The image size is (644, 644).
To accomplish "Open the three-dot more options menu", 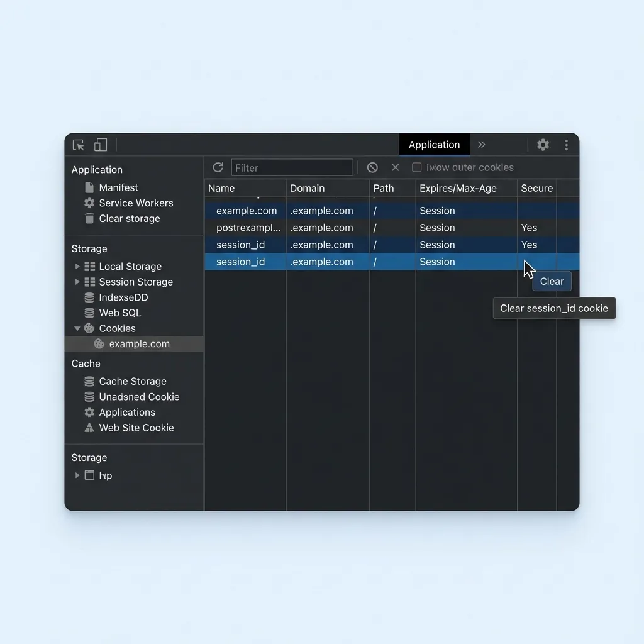I will (x=567, y=145).
